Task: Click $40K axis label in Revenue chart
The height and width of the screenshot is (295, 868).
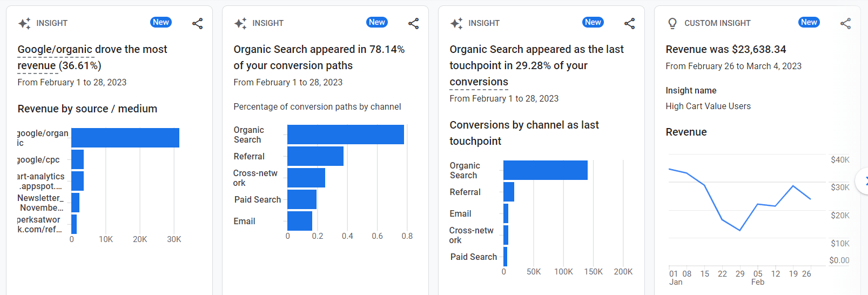Action: [x=840, y=160]
